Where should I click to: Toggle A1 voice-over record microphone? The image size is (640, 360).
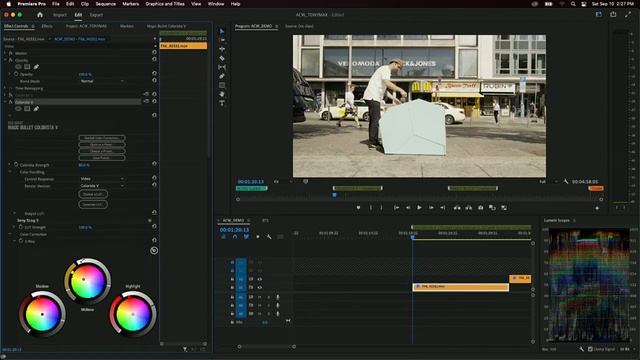278,297
